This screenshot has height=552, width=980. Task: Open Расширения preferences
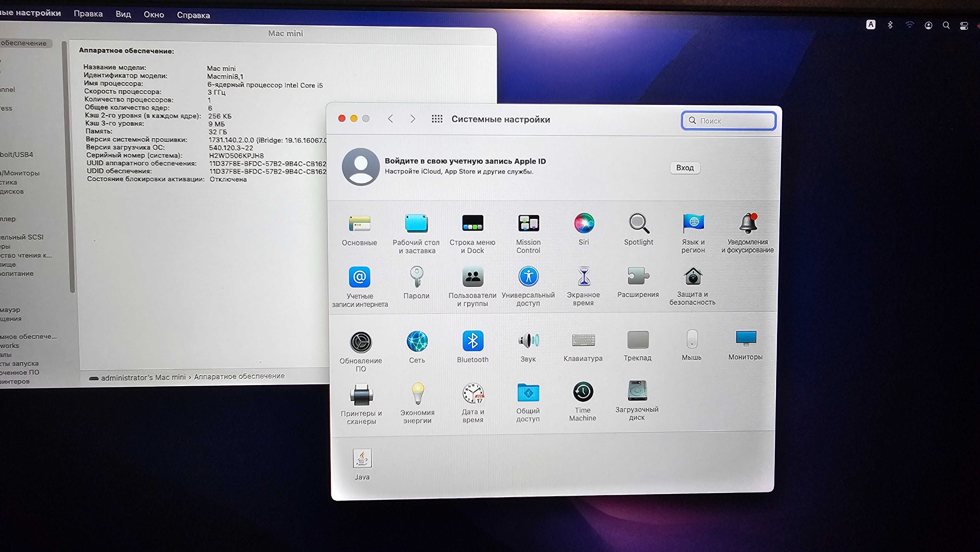pos(638,282)
